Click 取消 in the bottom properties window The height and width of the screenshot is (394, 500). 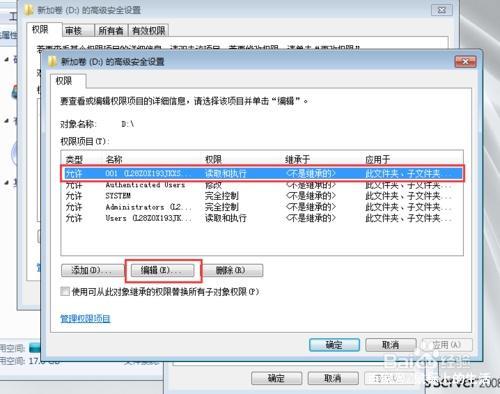(x=333, y=378)
